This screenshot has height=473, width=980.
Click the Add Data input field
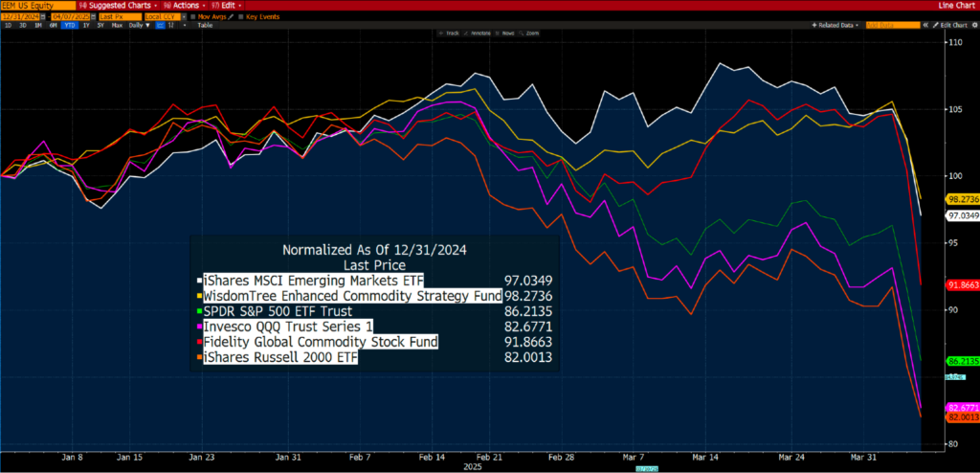pos(893,25)
